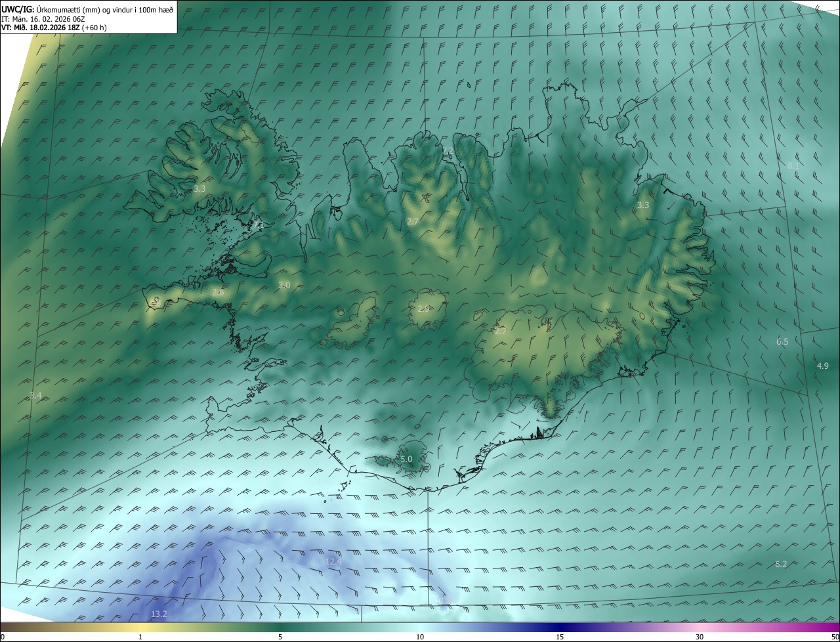This screenshot has width=840, height=642.
Task: Click the colour scale tick label 0
Action: (x=3, y=637)
